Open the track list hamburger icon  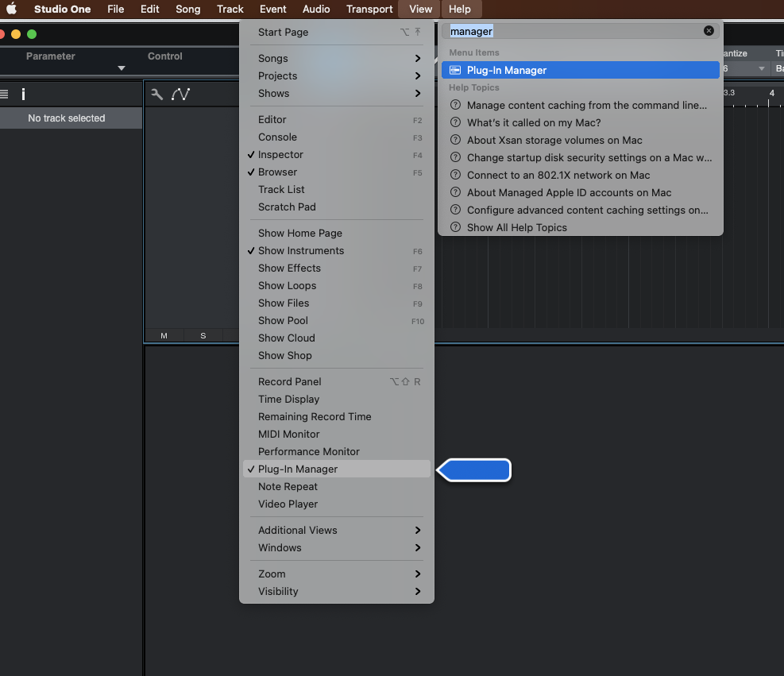tap(4, 94)
